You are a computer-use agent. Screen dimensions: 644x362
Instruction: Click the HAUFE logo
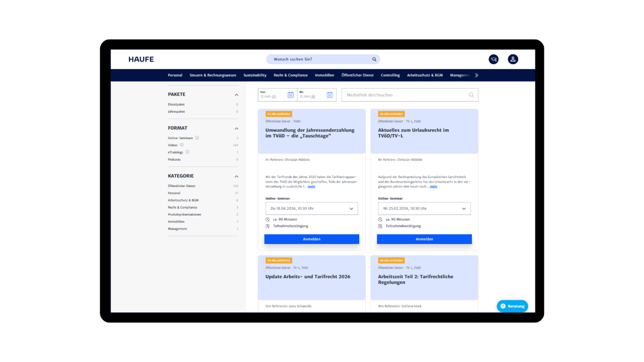click(x=141, y=59)
